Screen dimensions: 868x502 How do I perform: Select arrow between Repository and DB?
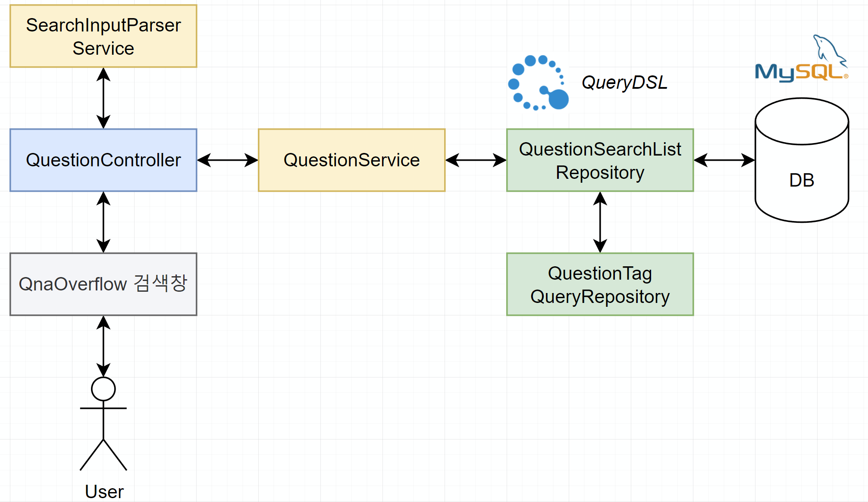coord(724,160)
